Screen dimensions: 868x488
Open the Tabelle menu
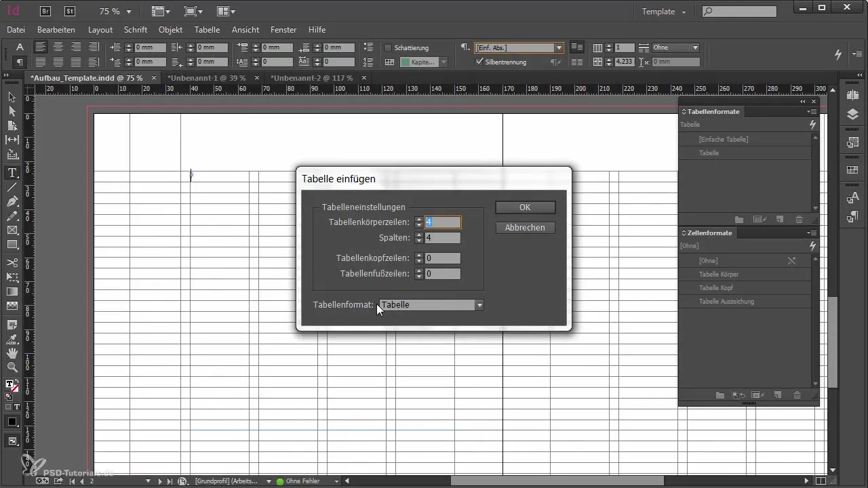tap(207, 30)
